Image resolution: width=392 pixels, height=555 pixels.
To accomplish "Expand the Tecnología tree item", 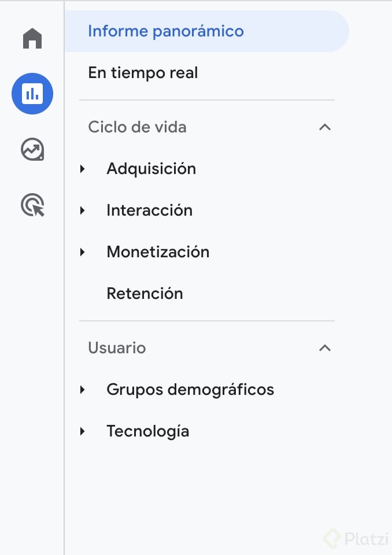I will tap(83, 431).
